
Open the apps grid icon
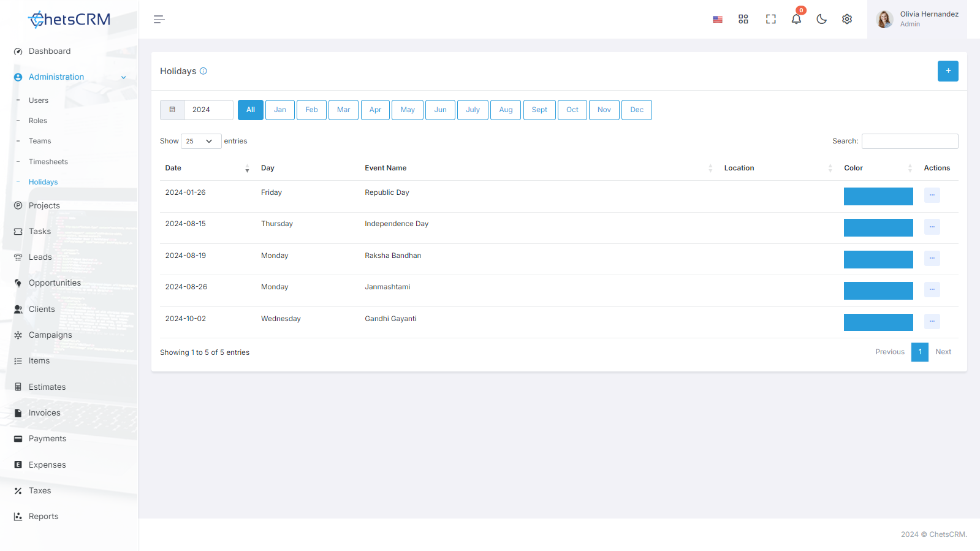743,20
